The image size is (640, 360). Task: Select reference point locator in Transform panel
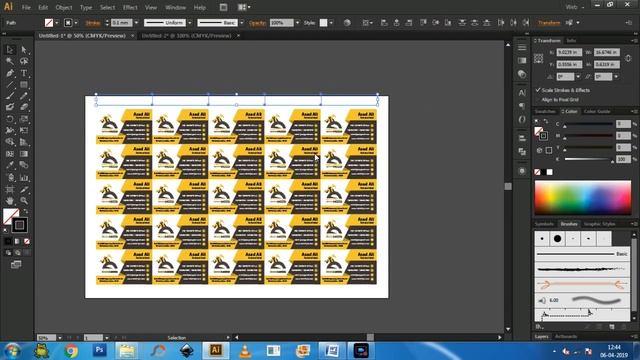point(539,58)
